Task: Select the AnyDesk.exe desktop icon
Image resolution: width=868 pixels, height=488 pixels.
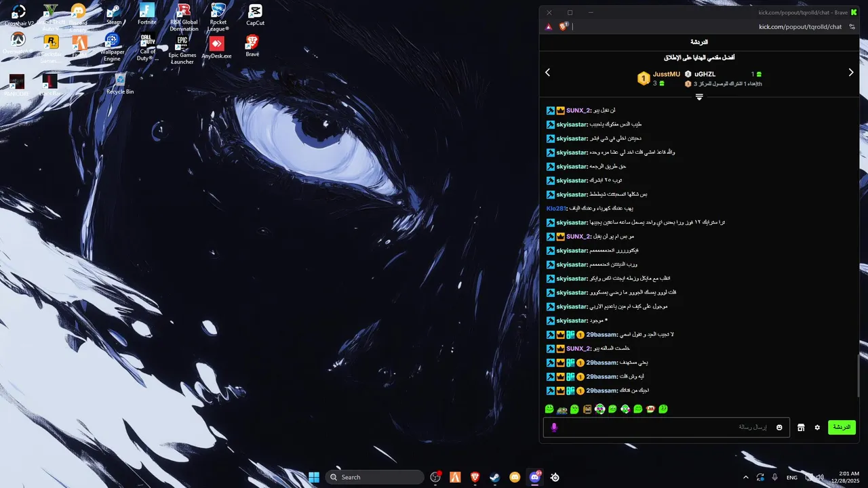Action: pos(217,47)
